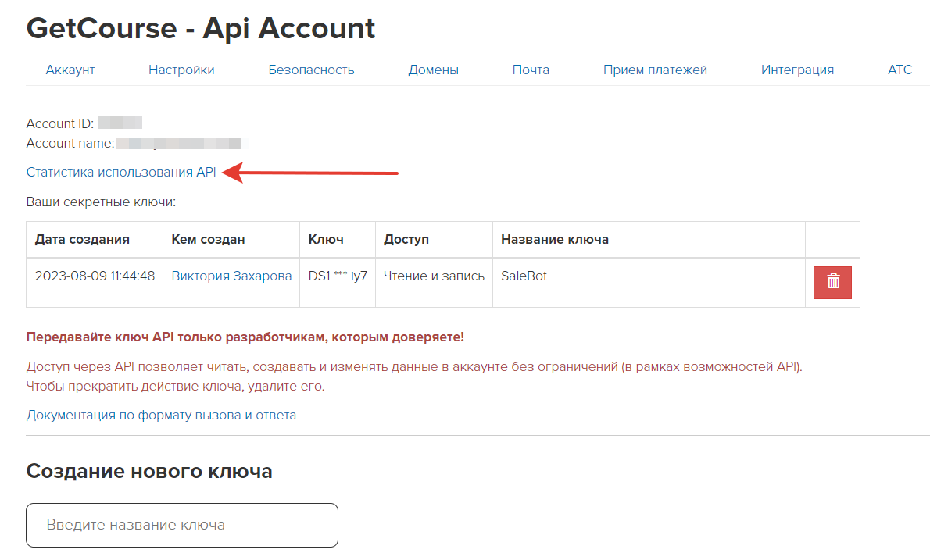930x560 pixels.
Task: Open the Приём платежей tab
Action: (656, 70)
